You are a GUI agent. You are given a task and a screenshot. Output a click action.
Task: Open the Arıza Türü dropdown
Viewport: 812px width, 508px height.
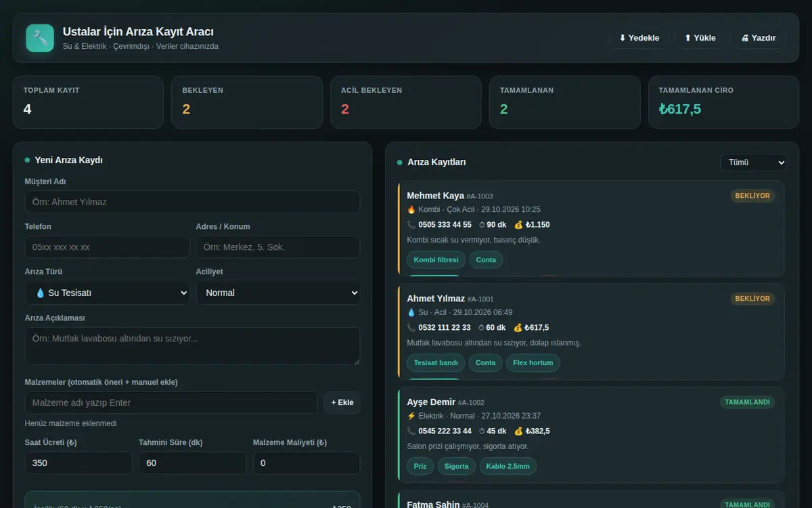tap(107, 293)
